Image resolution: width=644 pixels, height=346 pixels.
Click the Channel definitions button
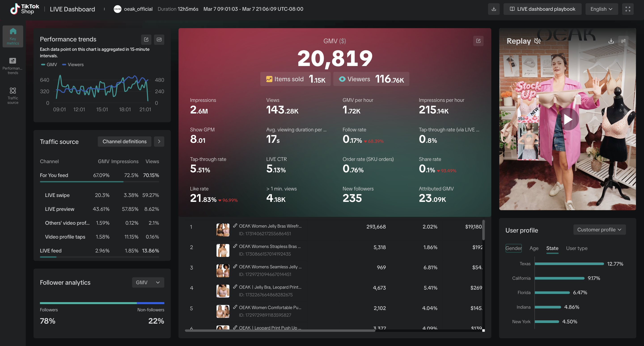[x=125, y=142]
